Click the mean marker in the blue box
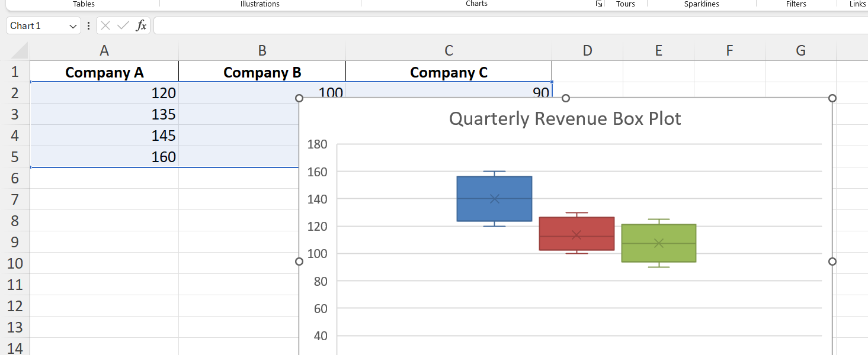 tap(495, 199)
